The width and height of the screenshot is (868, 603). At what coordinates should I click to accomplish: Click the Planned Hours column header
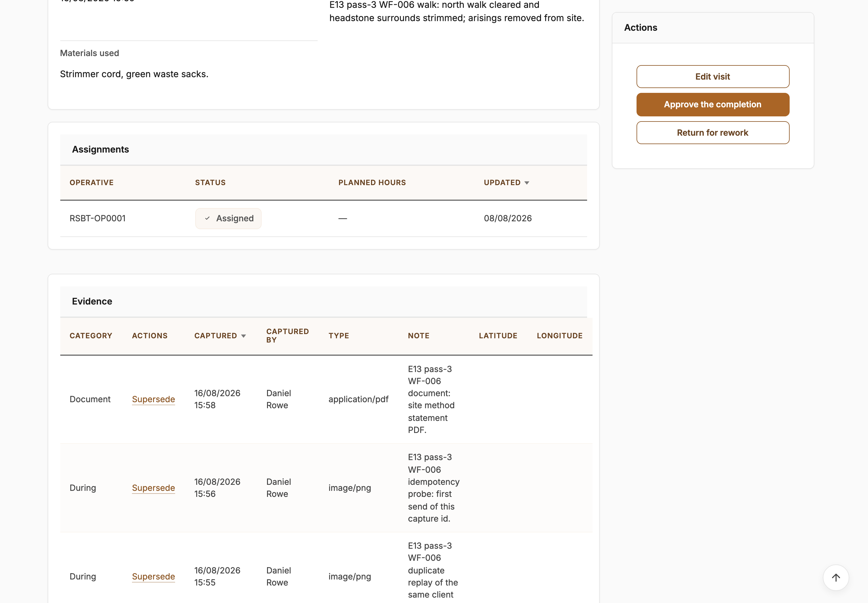[x=372, y=182]
